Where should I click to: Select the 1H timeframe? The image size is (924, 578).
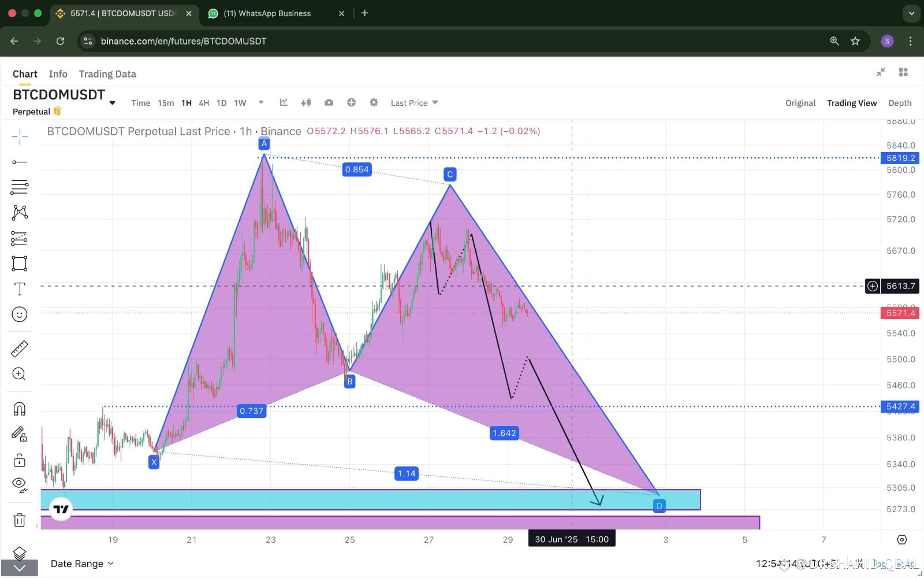click(x=186, y=103)
